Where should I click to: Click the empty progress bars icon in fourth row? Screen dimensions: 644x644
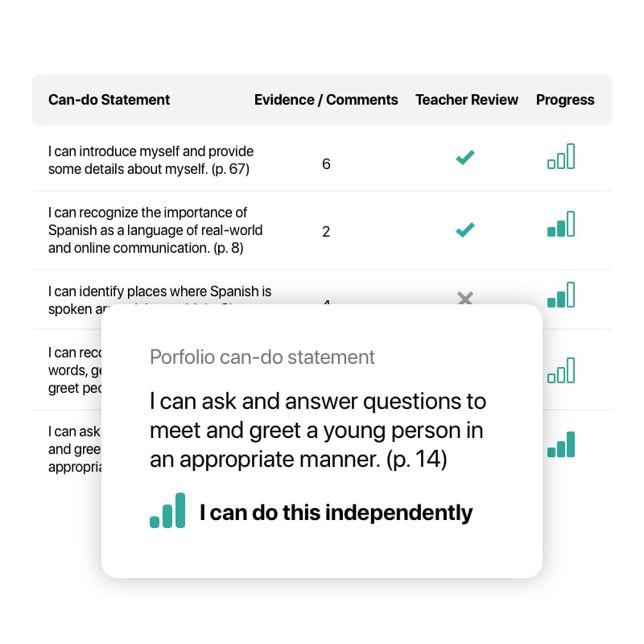560,370
